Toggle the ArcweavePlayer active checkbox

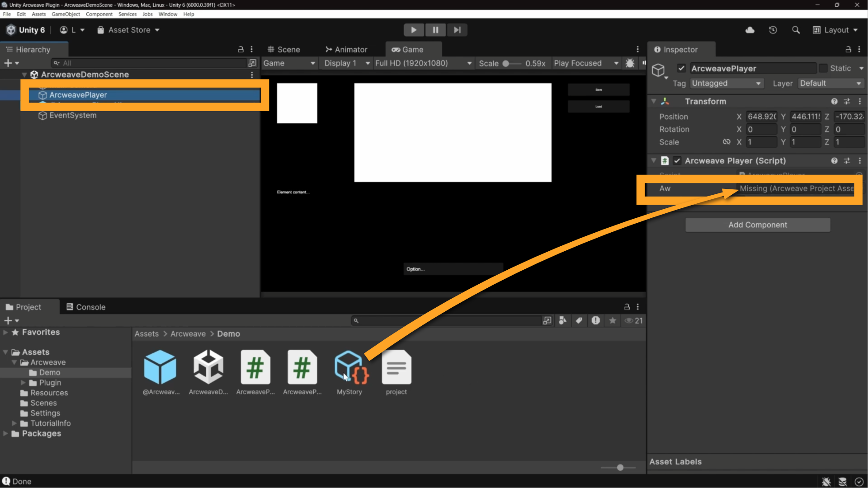click(x=681, y=68)
